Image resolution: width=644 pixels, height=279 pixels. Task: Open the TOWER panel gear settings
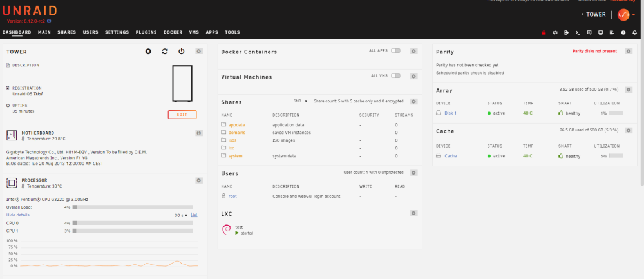tap(199, 52)
